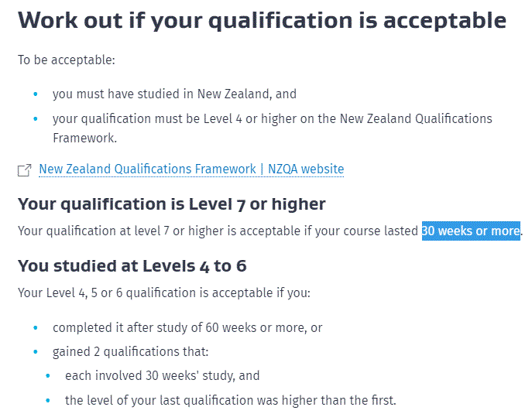Click the 'each involved 30 weeks' study' sub-bullet
532x414 pixels.
162,375
